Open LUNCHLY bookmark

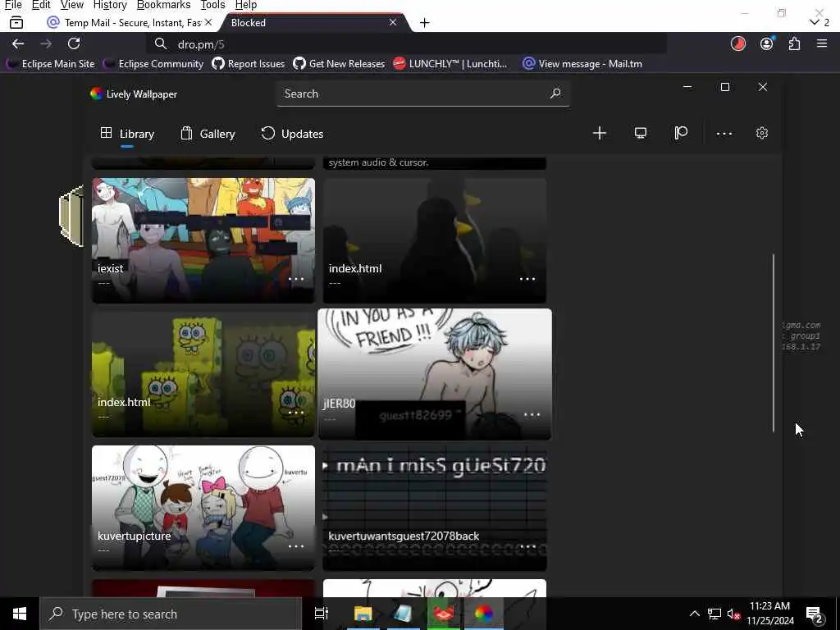click(450, 64)
